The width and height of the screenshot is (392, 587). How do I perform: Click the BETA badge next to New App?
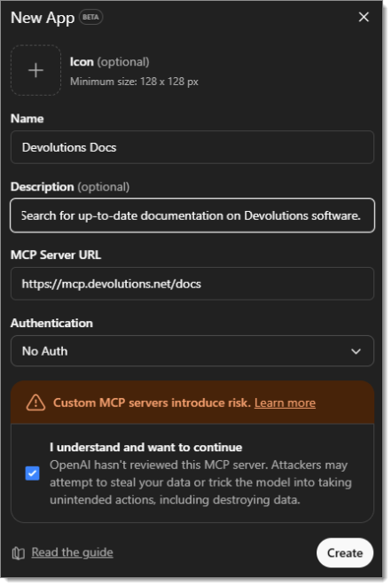coord(90,17)
